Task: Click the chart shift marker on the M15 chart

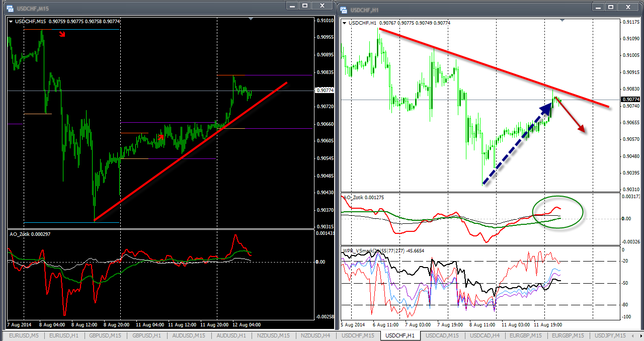Action: click(252, 19)
